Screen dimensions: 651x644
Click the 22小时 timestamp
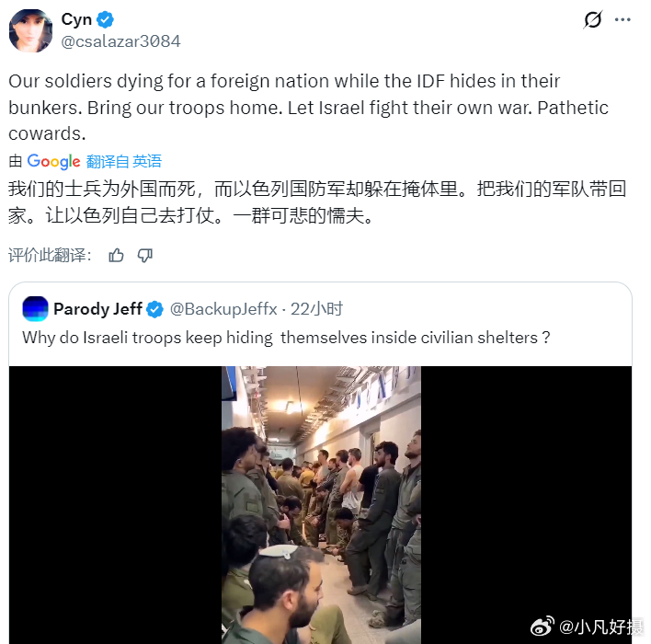pos(316,309)
